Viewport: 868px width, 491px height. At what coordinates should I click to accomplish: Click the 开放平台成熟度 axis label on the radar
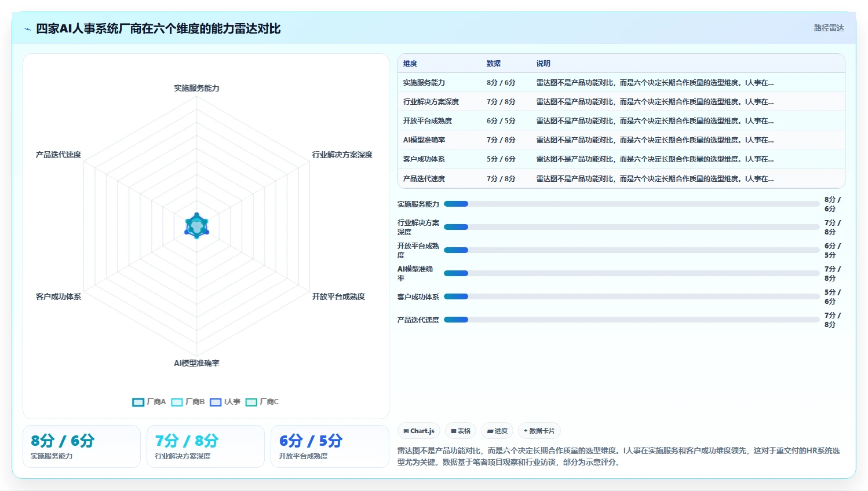click(338, 296)
